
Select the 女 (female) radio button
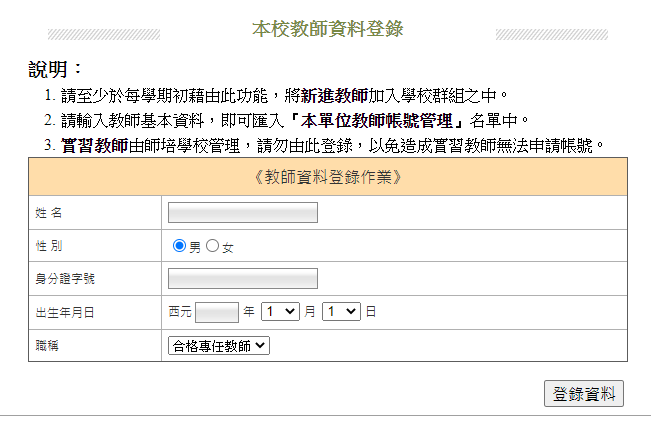[x=212, y=246]
